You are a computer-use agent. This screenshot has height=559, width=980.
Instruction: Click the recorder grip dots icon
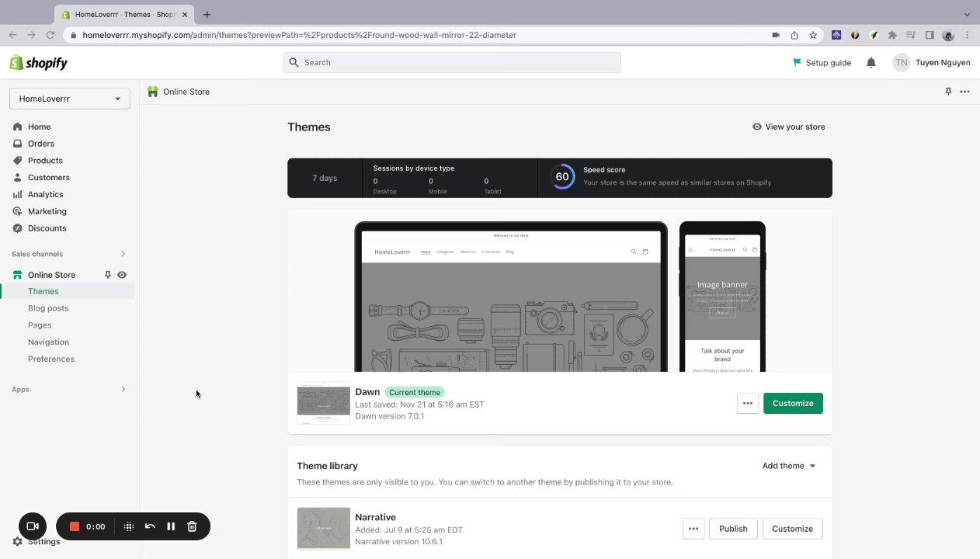[x=129, y=526]
